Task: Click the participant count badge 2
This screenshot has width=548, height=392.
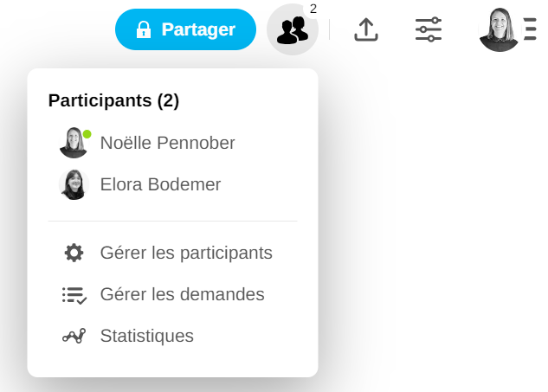Action: coord(313,8)
